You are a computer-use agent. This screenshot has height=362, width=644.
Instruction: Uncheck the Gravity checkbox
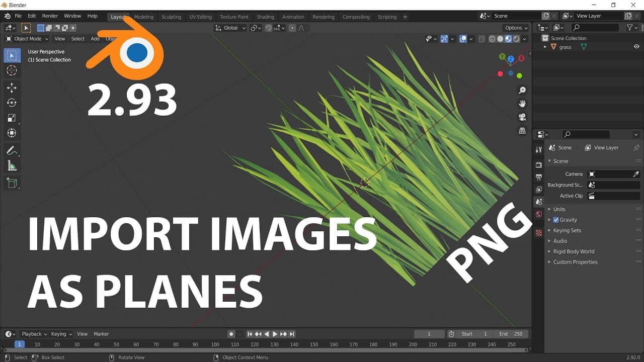(x=556, y=220)
